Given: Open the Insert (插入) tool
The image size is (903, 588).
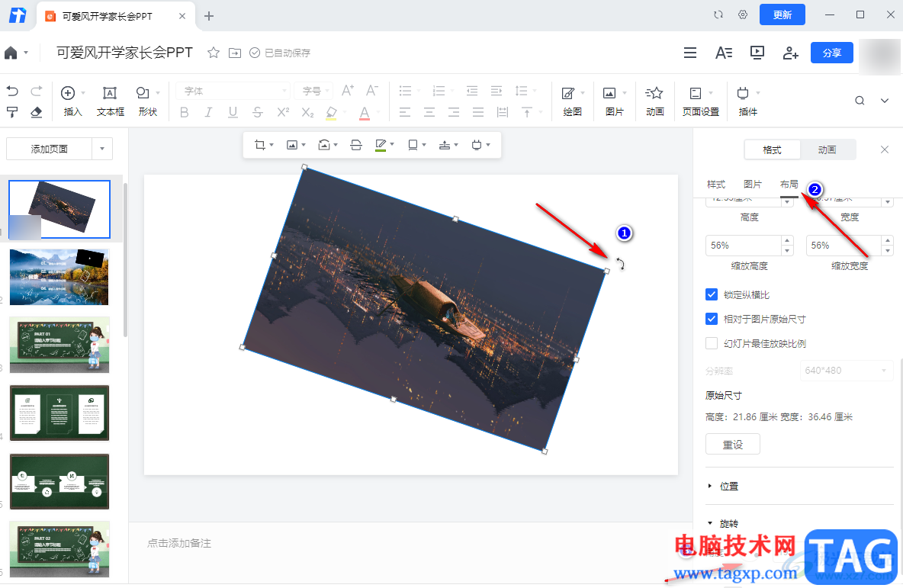Looking at the screenshot, I should click(72, 101).
